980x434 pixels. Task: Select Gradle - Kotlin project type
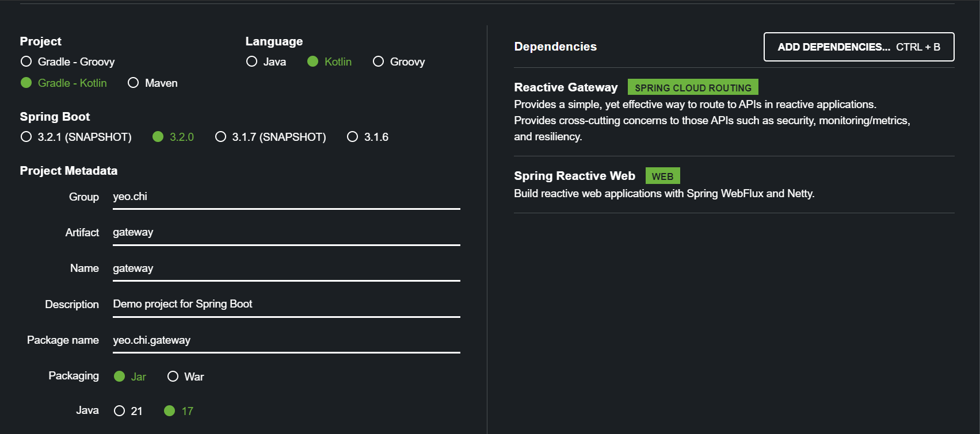click(63, 83)
